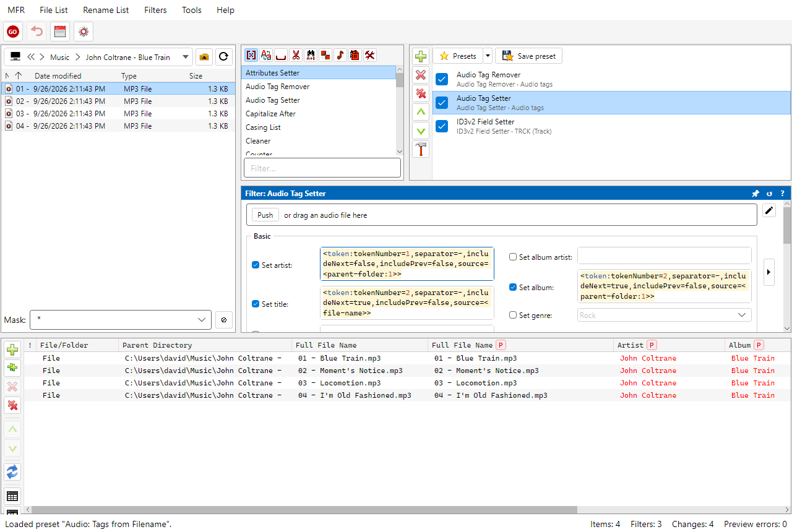The height and width of the screenshot is (532, 792).
Task: Open the Filters menu
Action: point(155,10)
